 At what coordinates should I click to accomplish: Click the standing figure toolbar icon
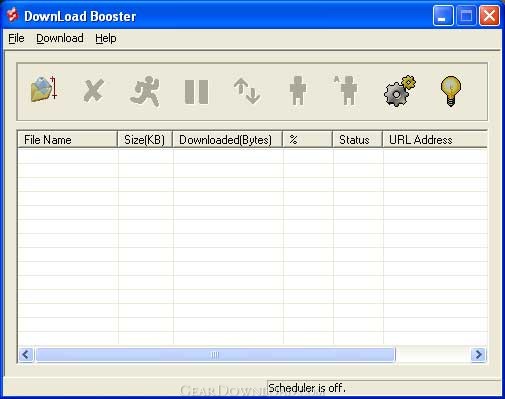pos(298,90)
